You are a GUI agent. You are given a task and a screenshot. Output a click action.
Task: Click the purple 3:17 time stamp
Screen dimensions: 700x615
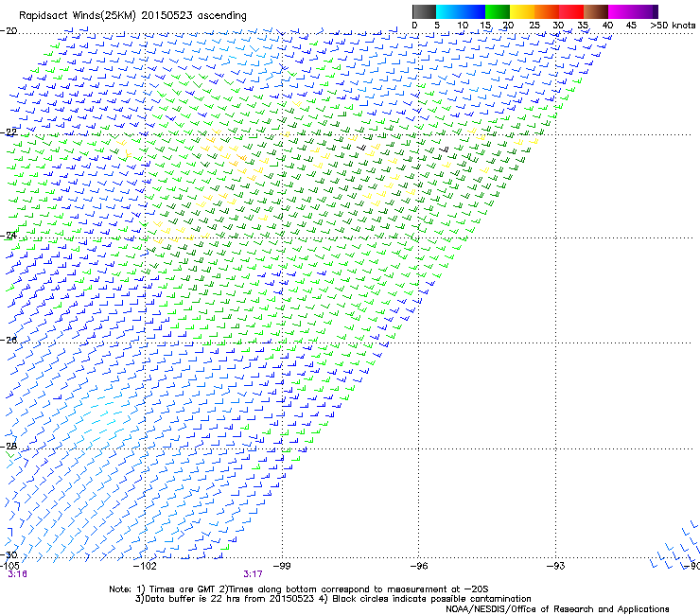click(253, 574)
